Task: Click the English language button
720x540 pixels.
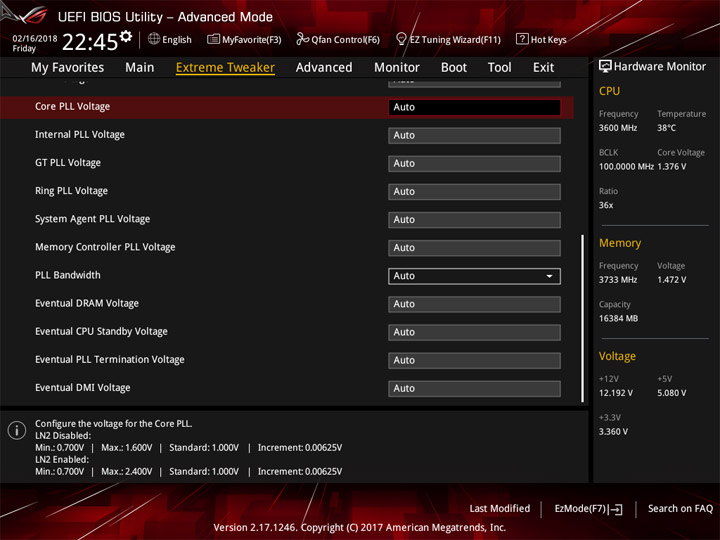Action: (x=170, y=39)
